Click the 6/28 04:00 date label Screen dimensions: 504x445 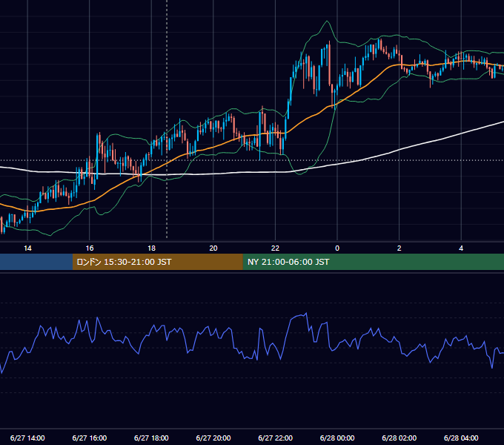coord(461,438)
